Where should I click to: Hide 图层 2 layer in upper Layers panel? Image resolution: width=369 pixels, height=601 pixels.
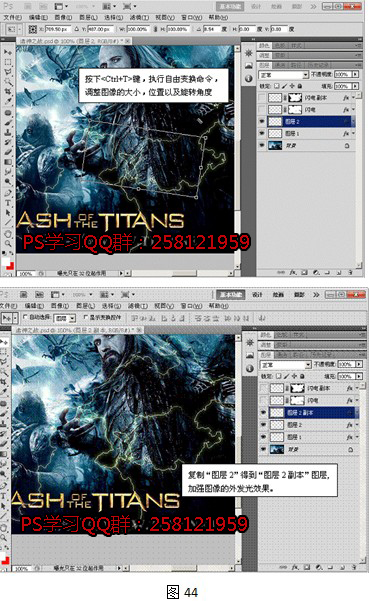point(262,122)
